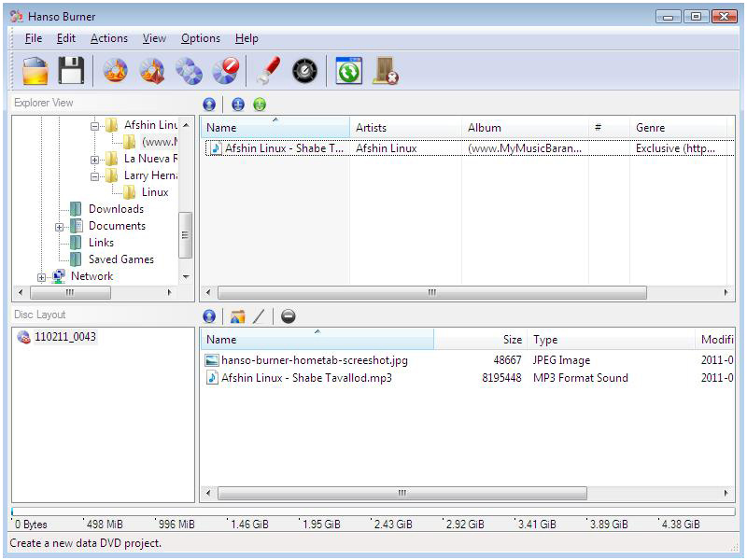Expand the La Nueva folder node
Image resolution: width=747 pixels, height=560 pixels.
(95, 160)
